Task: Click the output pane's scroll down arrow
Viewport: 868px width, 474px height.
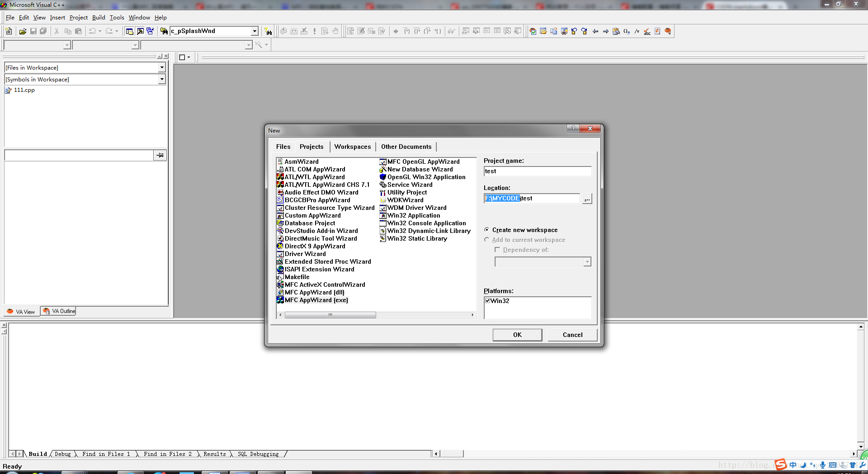Action: point(861,446)
